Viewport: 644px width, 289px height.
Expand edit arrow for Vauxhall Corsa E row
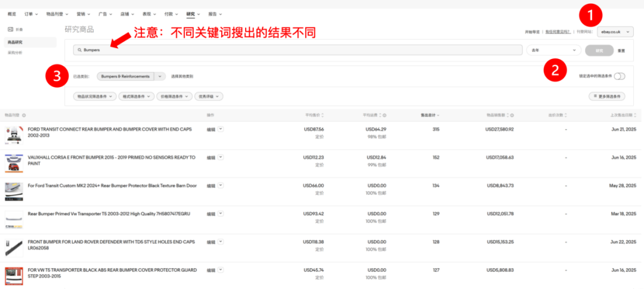(x=221, y=157)
